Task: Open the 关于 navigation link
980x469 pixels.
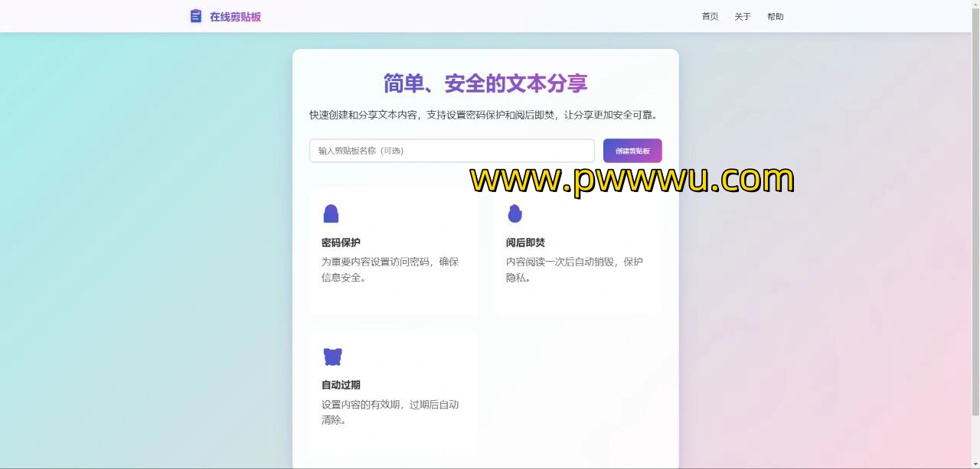Action: coord(743,17)
